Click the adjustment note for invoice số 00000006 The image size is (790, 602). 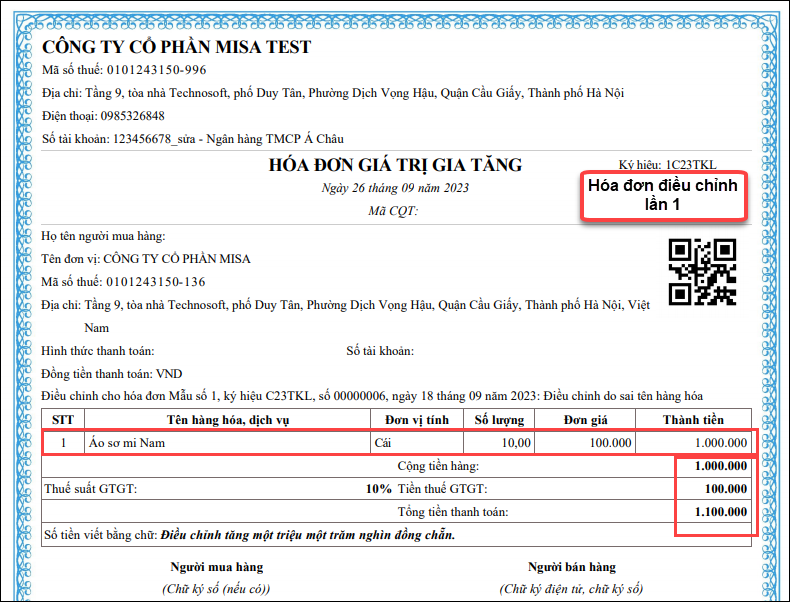tap(372, 396)
